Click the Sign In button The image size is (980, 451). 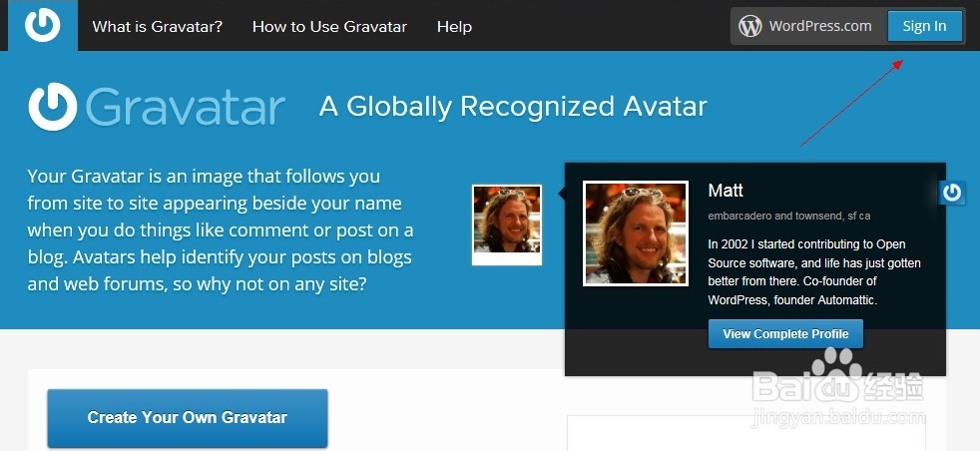(x=924, y=26)
